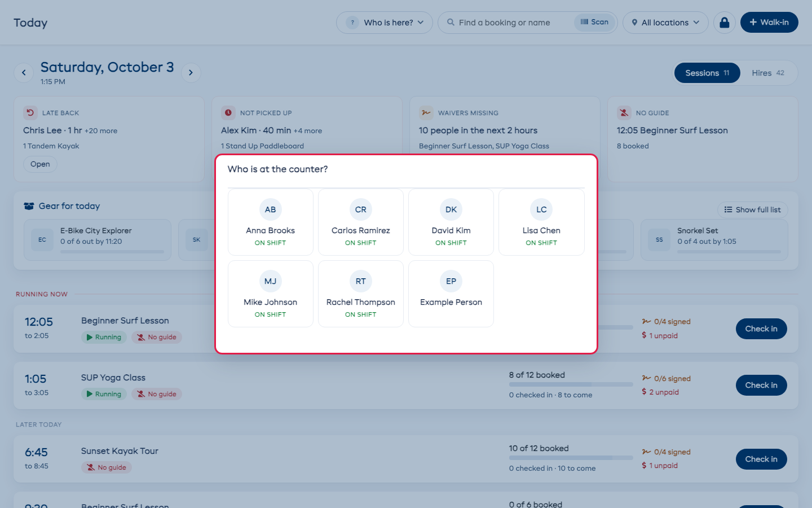
Task: Click No guide badge on Sunset Kayak Tour
Action: [x=107, y=468]
